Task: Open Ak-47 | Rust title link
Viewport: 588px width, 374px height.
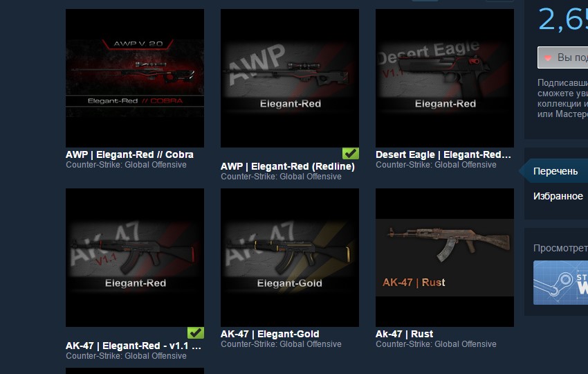Action: pos(404,334)
